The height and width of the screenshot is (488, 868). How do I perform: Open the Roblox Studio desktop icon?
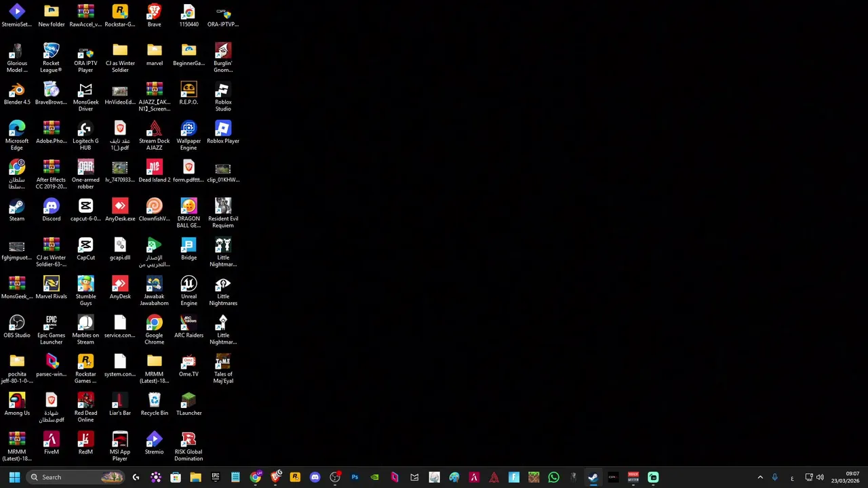223,97
